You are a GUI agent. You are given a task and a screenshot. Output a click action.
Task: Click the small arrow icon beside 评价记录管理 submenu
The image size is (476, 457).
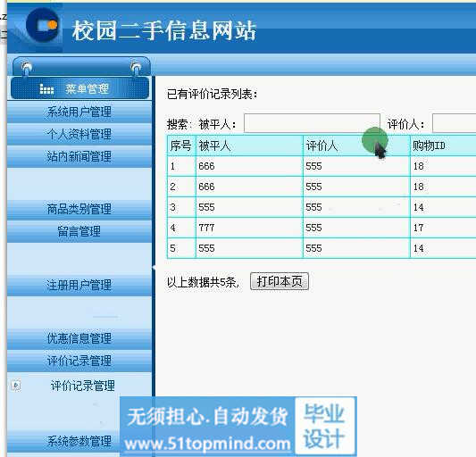(16, 386)
